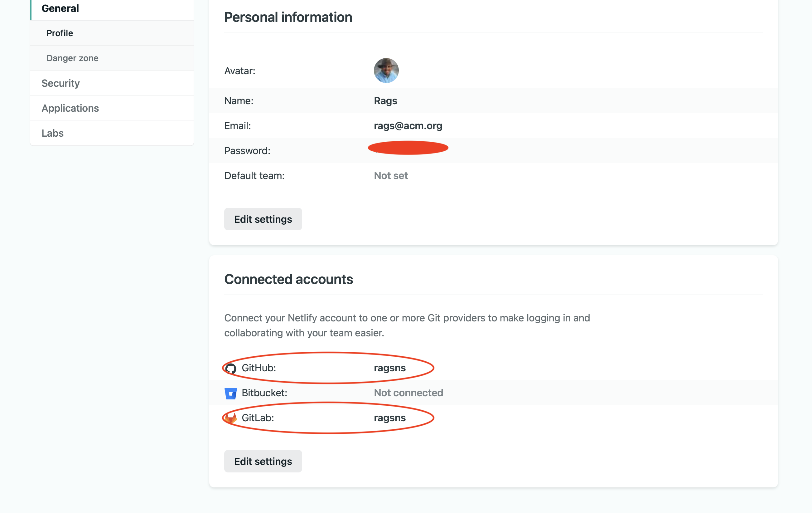Click Bitbucket Not connected status

(x=408, y=393)
